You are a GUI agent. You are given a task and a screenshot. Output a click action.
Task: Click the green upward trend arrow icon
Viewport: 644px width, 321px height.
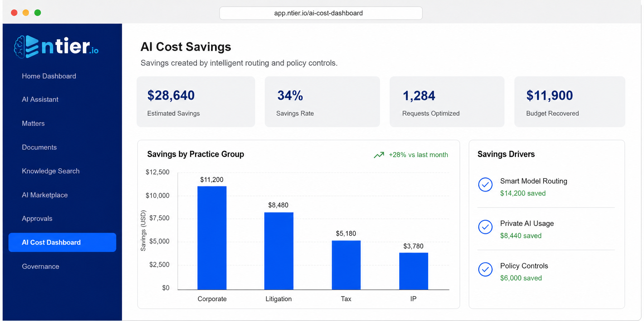pyautogui.click(x=379, y=155)
